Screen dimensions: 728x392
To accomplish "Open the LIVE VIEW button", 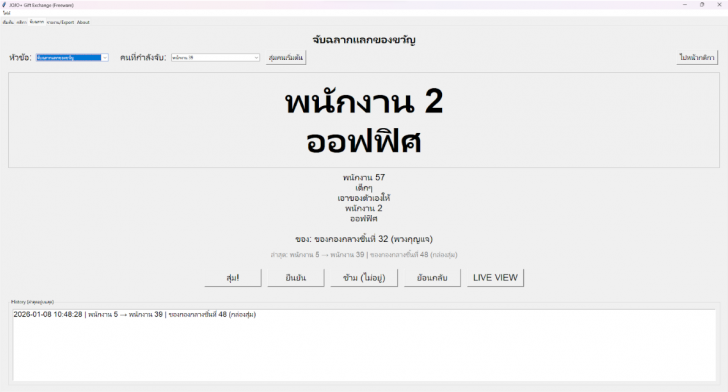I will coord(495,278).
